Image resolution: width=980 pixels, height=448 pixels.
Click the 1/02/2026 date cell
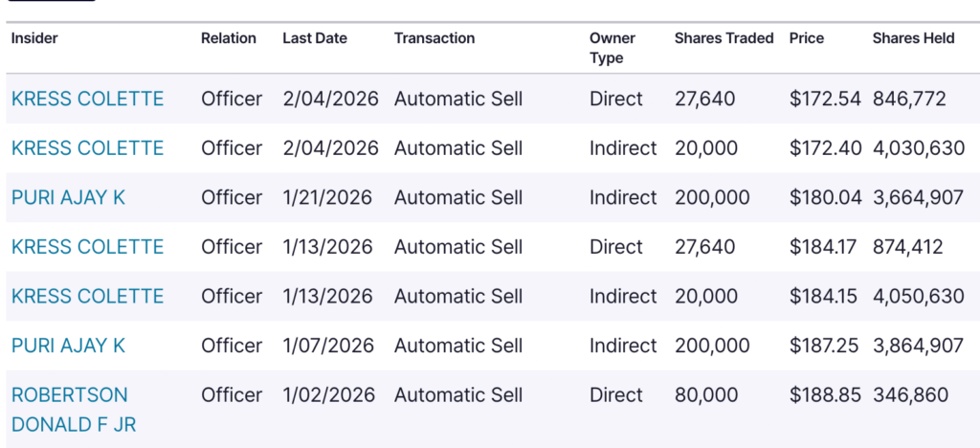click(x=328, y=395)
